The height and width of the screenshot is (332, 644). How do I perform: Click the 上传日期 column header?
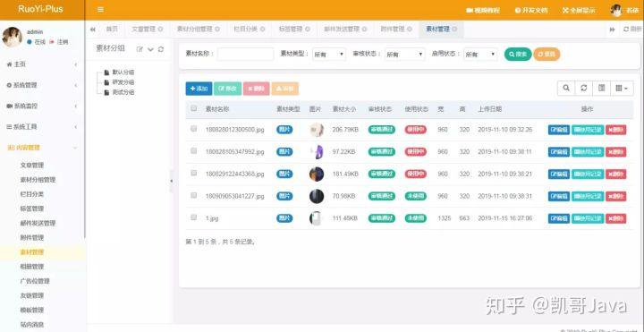click(489, 109)
